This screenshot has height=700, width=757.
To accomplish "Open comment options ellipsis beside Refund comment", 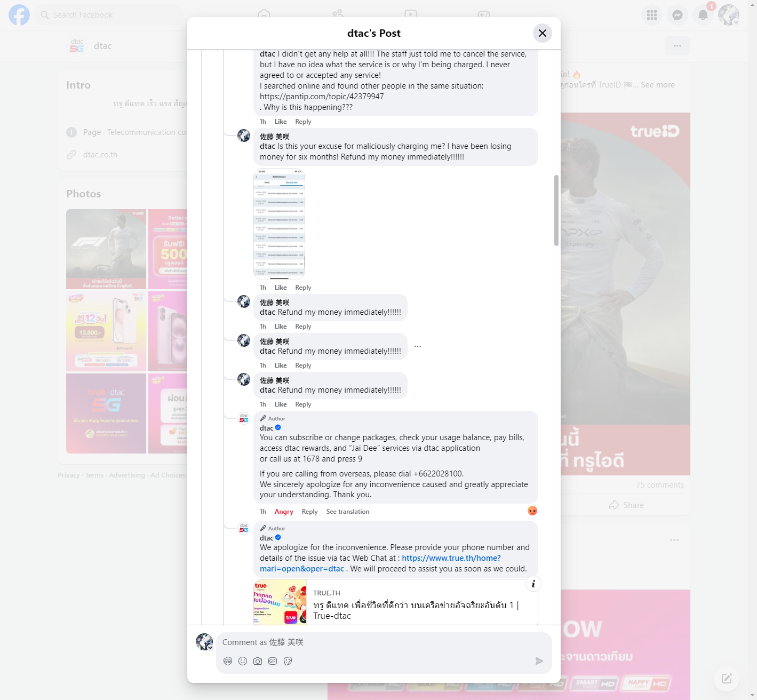I will coord(418,346).
